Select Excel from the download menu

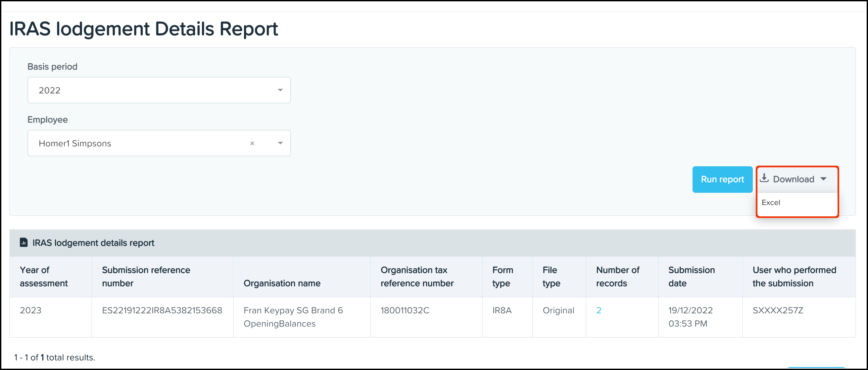[x=771, y=202]
